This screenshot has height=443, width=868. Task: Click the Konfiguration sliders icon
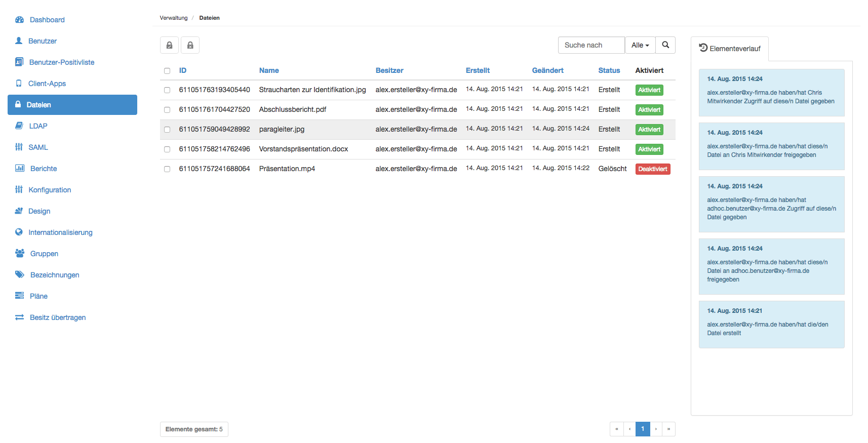(x=19, y=189)
